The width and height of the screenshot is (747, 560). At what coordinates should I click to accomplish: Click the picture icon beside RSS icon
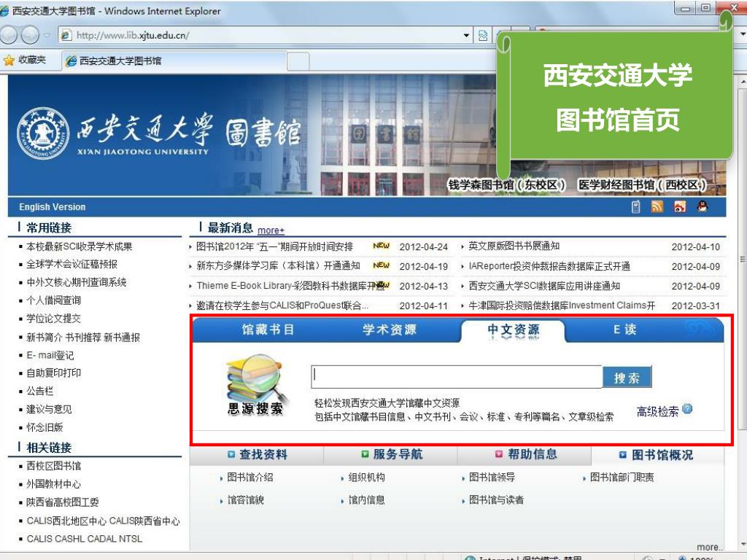click(680, 206)
